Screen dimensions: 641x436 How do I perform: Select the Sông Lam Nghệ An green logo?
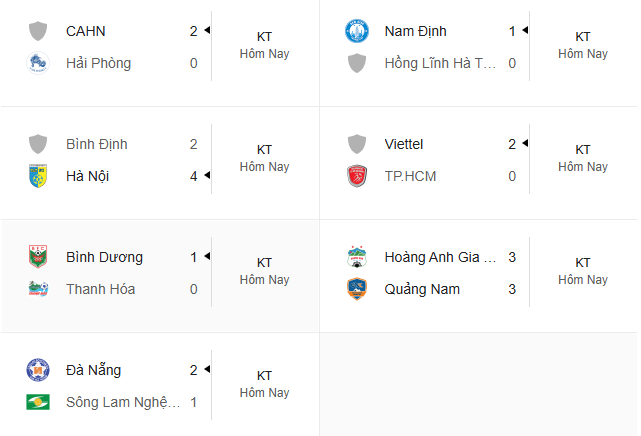coord(38,402)
